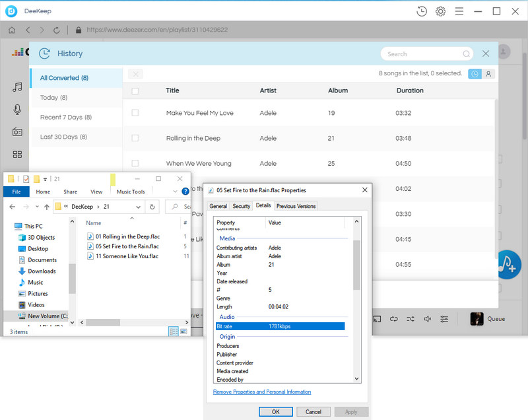The height and width of the screenshot is (420, 528).
Task: Open Quick Access toolbar customize dropdown
Action: 45,179
